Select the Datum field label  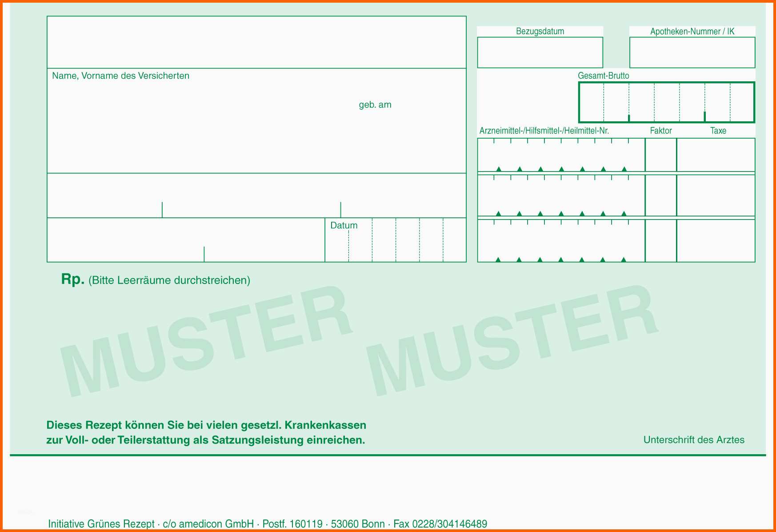[x=344, y=225]
